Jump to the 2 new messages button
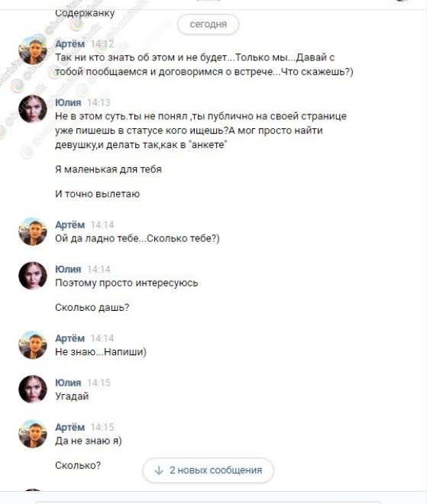This screenshot has height=504, width=427. click(x=208, y=470)
